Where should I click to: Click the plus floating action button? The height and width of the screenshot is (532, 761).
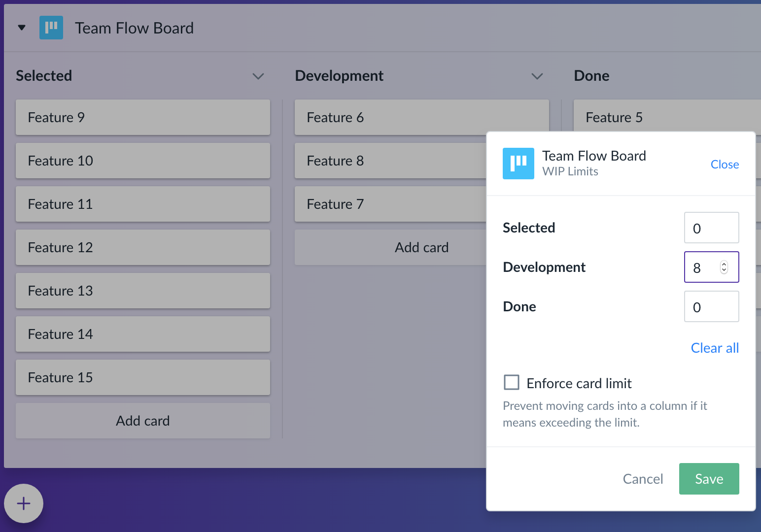(x=23, y=503)
